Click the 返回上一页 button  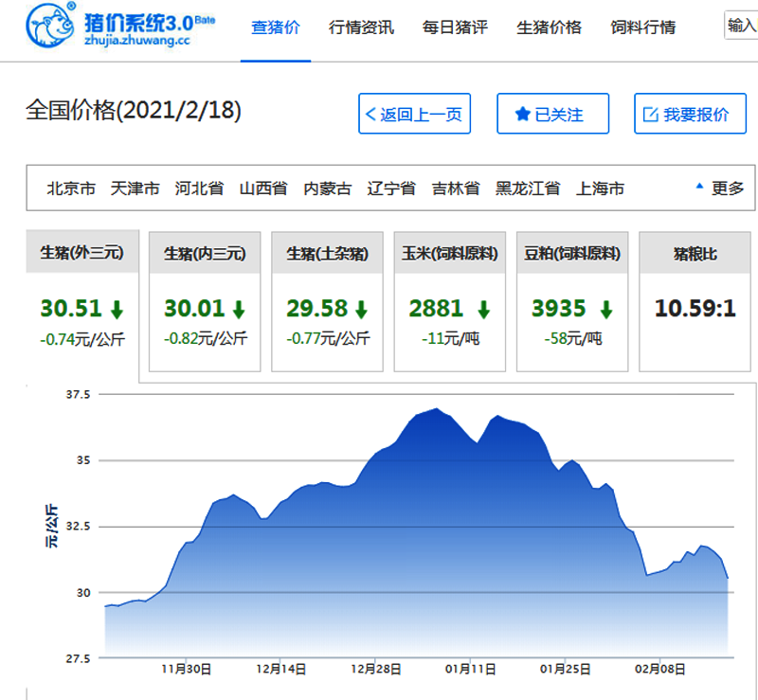click(414, 114)
